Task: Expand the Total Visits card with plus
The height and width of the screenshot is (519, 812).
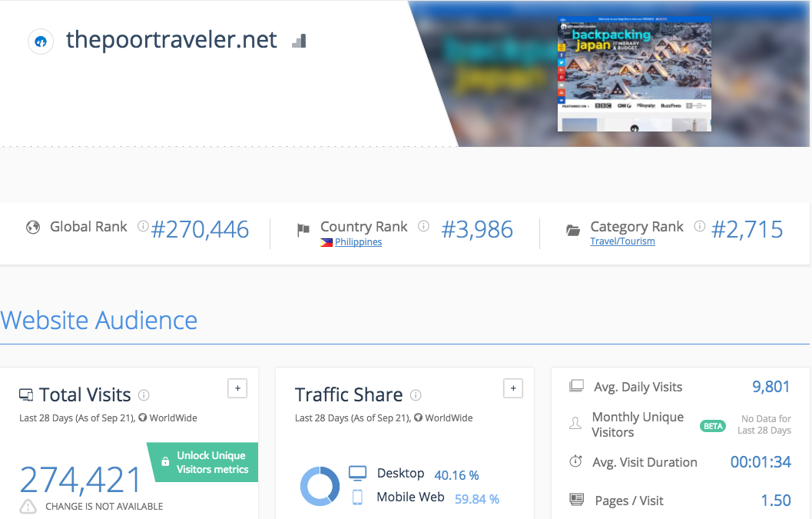Action: click(x=237, y=388)
